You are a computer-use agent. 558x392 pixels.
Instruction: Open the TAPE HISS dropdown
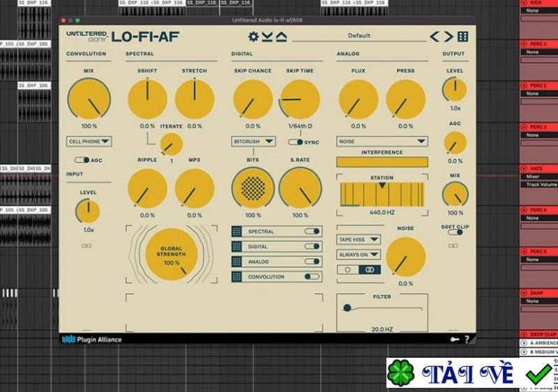(359, 239)
